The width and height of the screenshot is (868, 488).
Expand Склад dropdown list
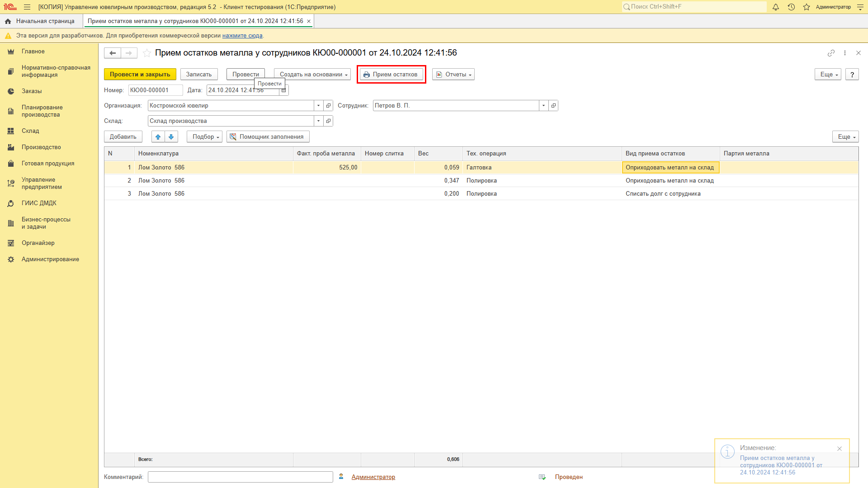pos(319,121)
